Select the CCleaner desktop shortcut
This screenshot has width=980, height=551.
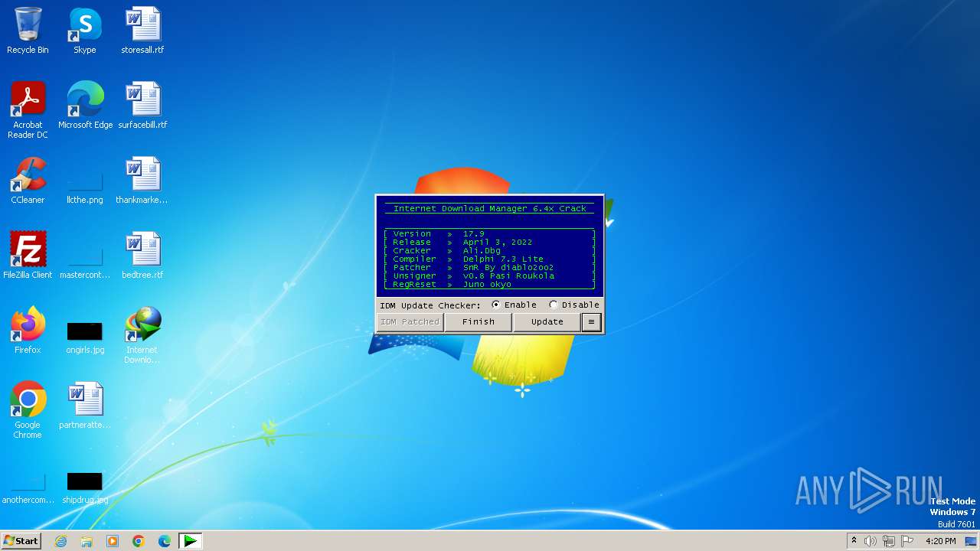point(28,181)
